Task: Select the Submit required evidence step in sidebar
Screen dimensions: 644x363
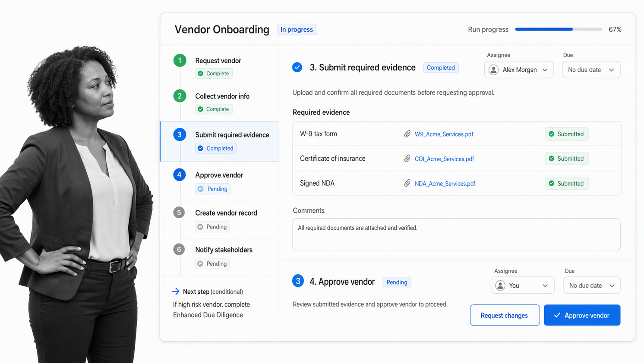Action: pos(219,141)
